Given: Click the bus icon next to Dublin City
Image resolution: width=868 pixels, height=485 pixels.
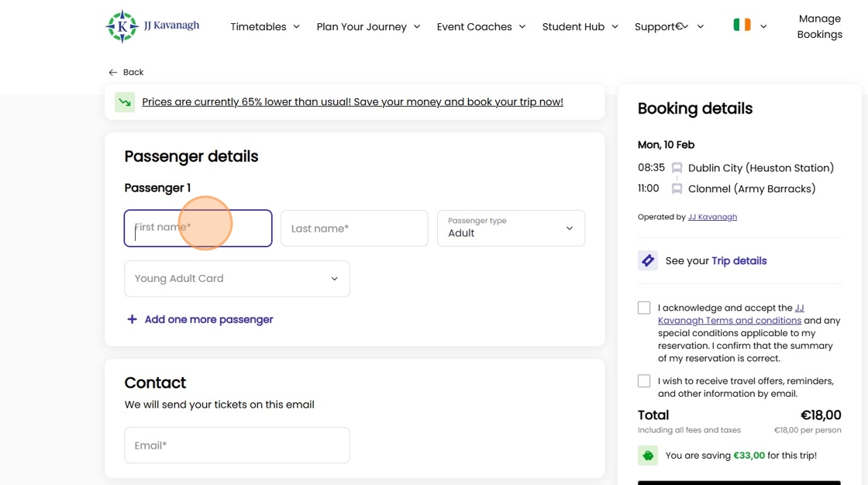Looking at the screenshot, I should 677,168.
